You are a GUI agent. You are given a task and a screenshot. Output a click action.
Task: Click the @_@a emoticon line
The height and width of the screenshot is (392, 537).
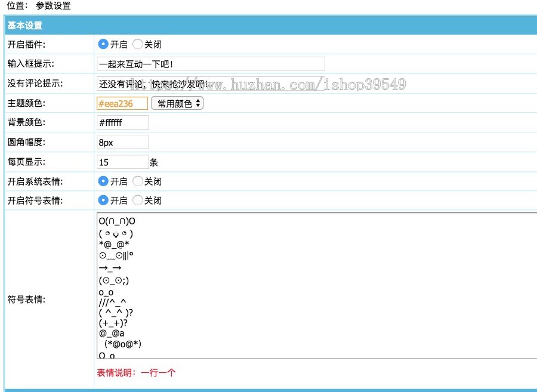click(112, 333)
